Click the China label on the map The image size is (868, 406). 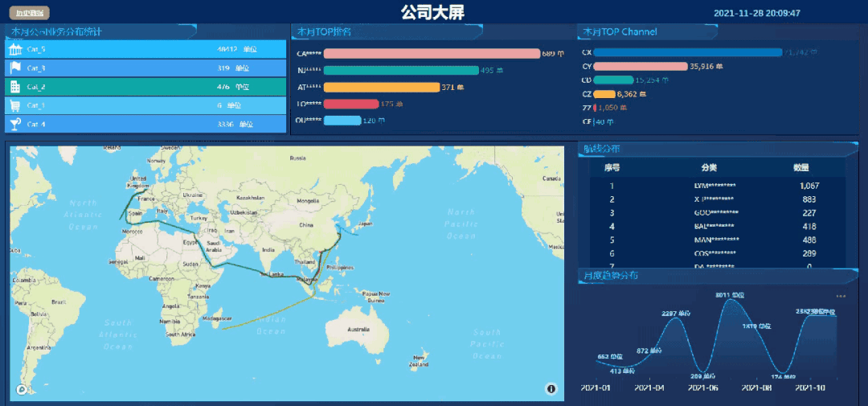coord(306,225)
